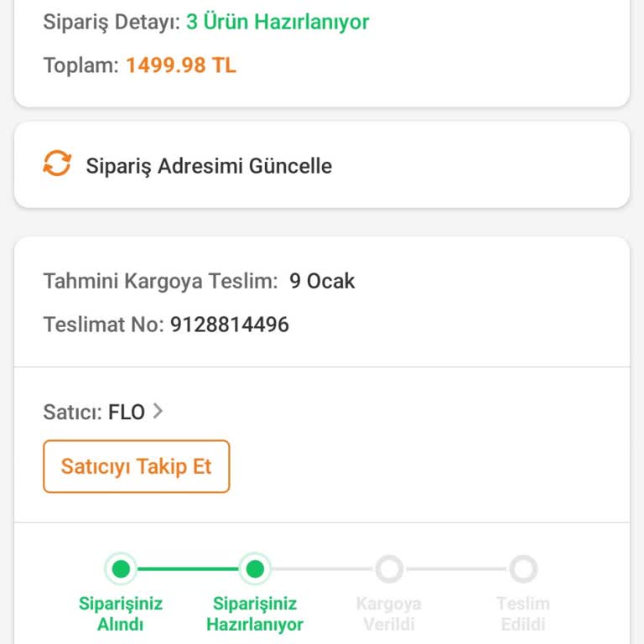Click the green progress line between steps
Viewport: 644px width, 644px height.
point(188,569)
